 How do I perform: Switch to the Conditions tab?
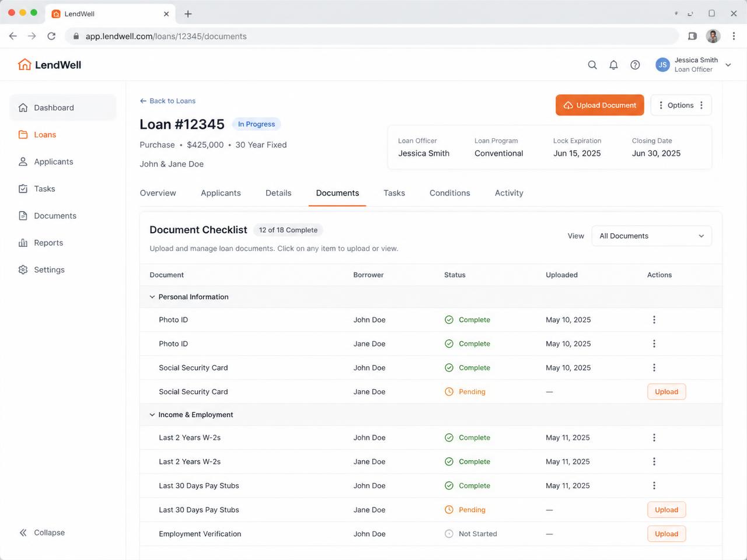pyautogui.click(x=449, y=193)
